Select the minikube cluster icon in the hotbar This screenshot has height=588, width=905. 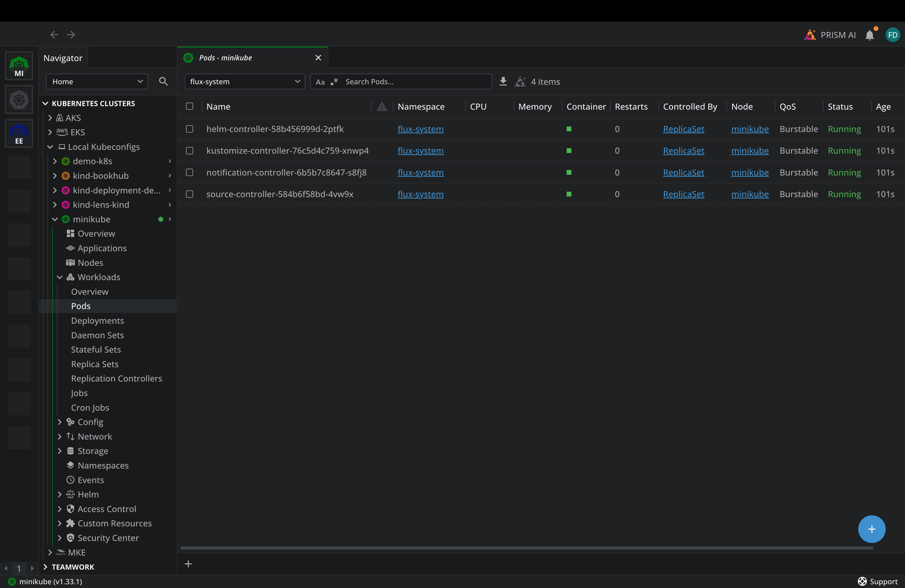coord(19,65)
